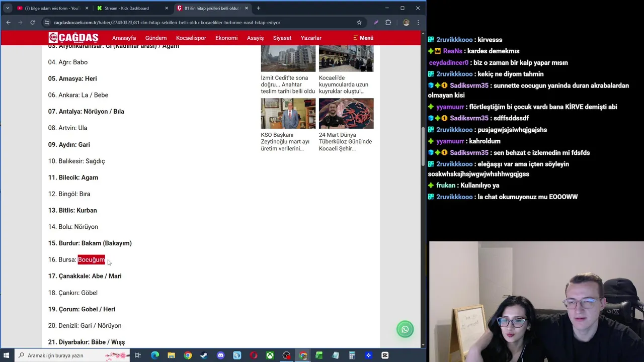Open OBS Studio from the taskbar
The image size is (644, 362).
click(286, 355)
